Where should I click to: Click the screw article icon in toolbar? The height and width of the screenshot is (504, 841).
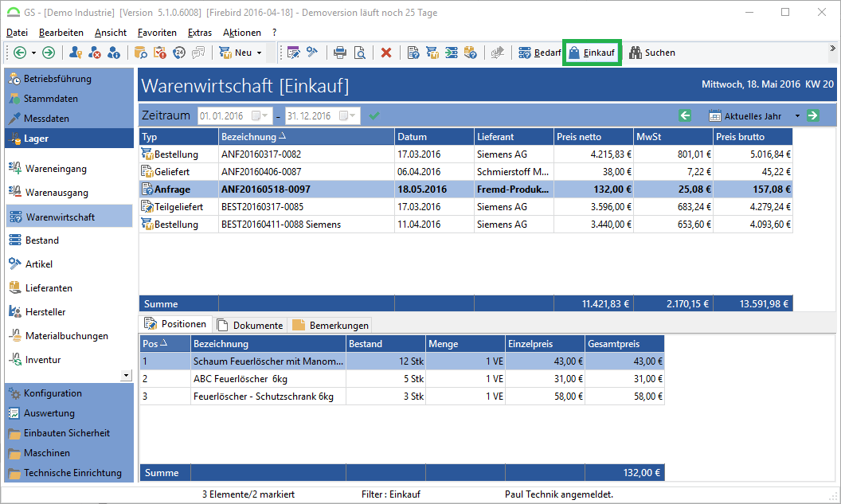[x=312, y=53]
